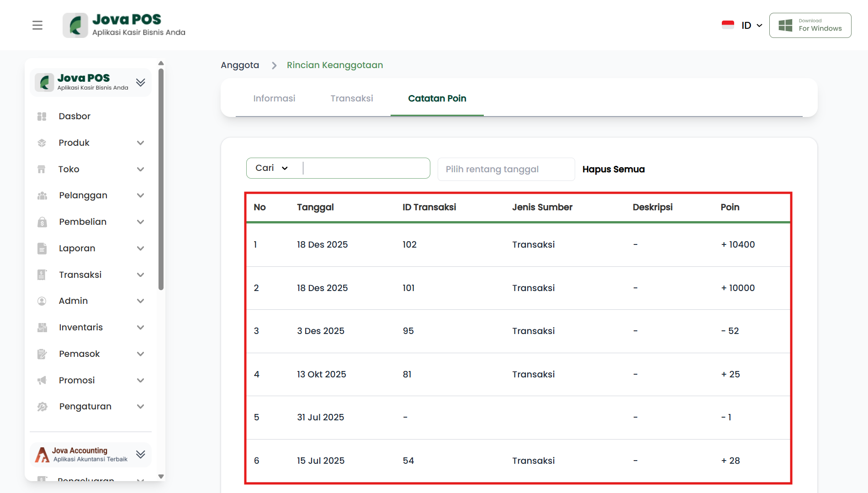Click the Toko storefront icon
The height and width of the screenshot is (493, 868).
tap(42, 170)
